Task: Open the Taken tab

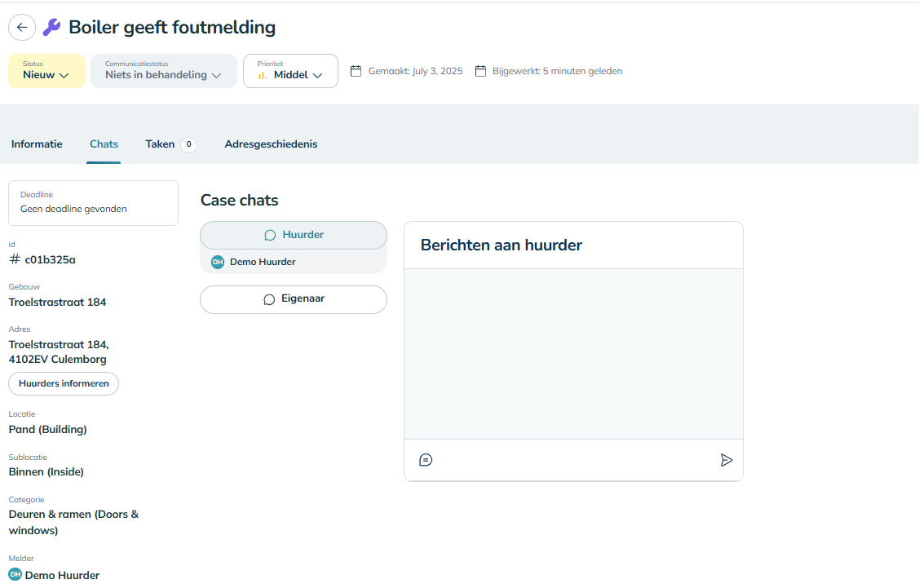Action: (161, 144)
